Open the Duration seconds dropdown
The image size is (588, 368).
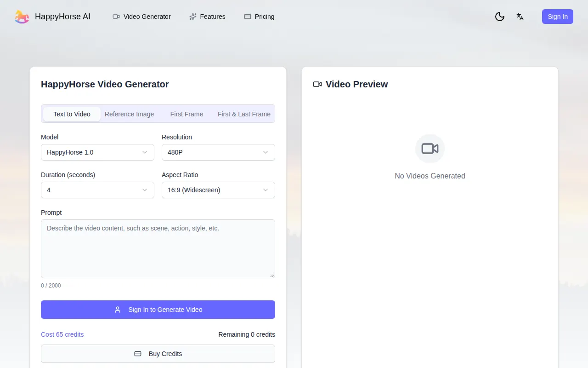[97, 190]
